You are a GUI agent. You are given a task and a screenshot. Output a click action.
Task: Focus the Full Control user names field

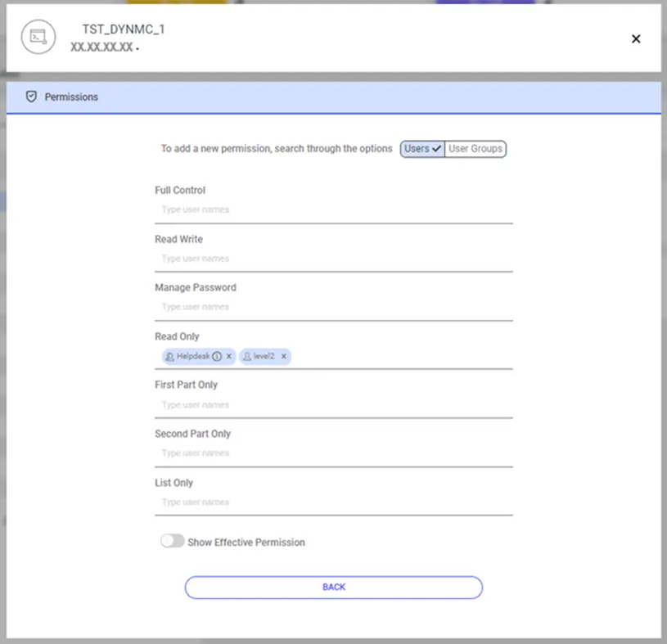(x=334, y=209)
